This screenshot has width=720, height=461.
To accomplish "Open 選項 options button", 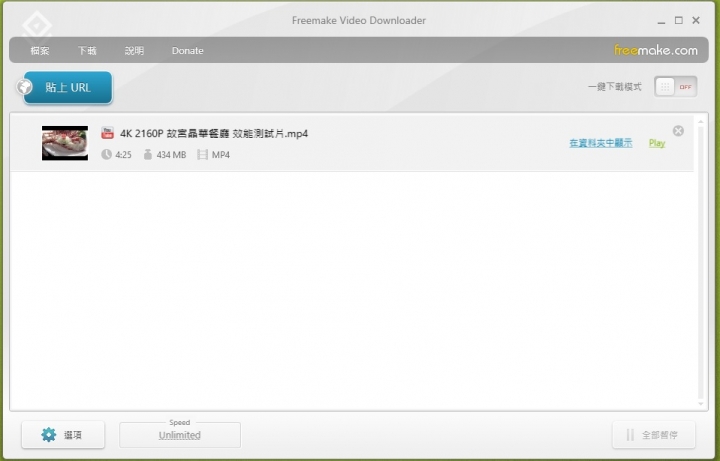I will coord(63,434).
